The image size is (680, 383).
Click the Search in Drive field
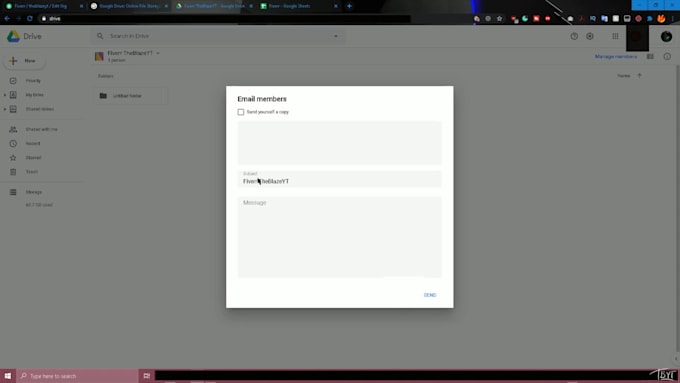tap(219, 36)
